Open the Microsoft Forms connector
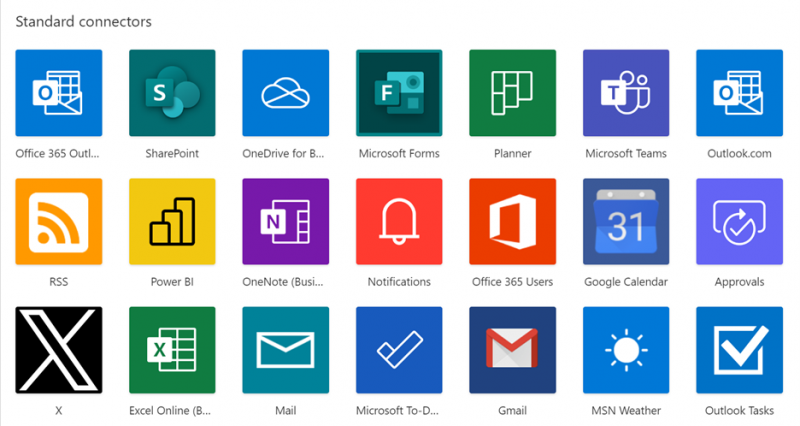Image resolution: width=800 pixels, height=426 pixels. pyautogui.click(x=399, y=93)
